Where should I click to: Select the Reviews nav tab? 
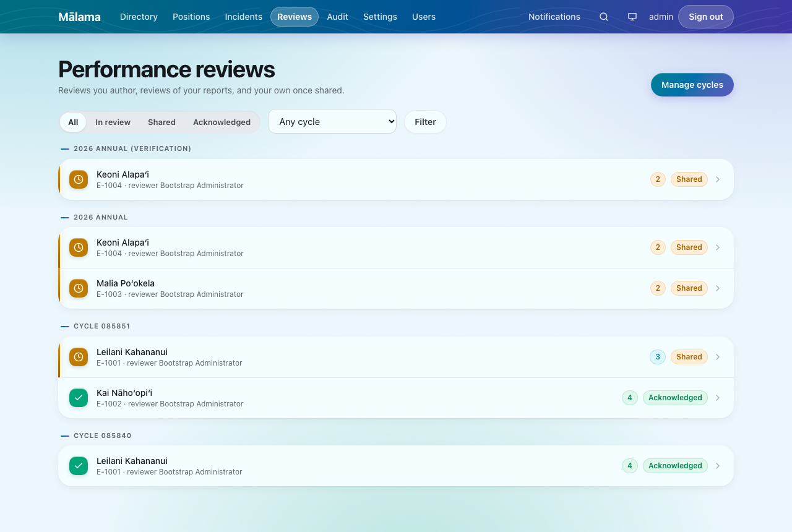click(x=295, y=17)
